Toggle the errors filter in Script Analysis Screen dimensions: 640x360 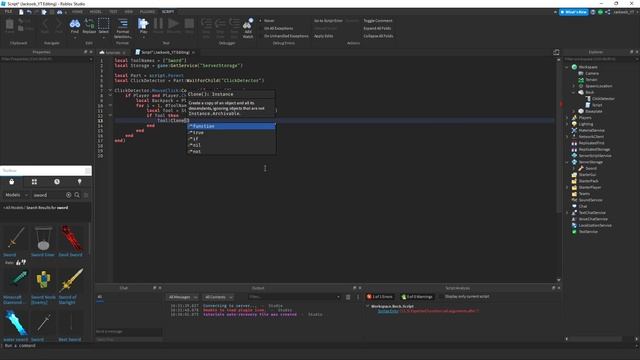click(x=380, y=297)
